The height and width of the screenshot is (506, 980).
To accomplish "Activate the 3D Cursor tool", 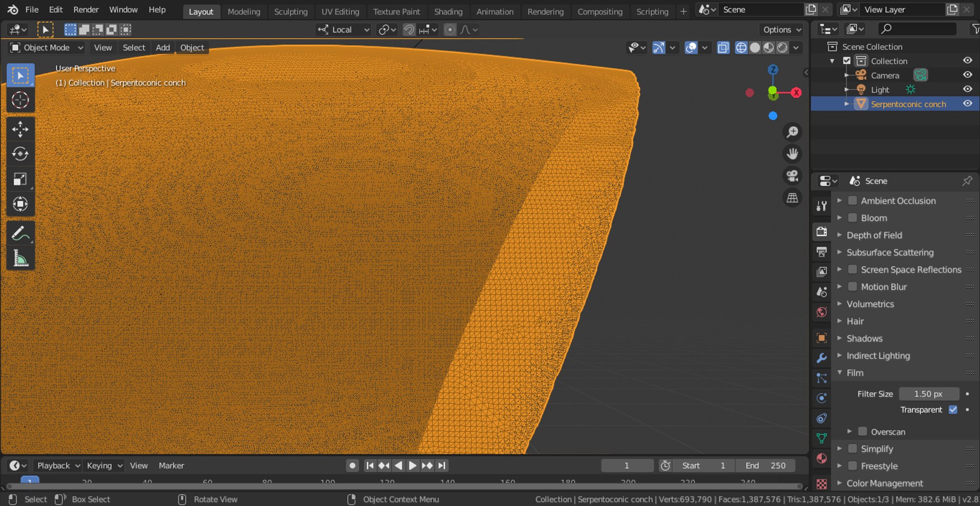I will [x=20, y=100].
